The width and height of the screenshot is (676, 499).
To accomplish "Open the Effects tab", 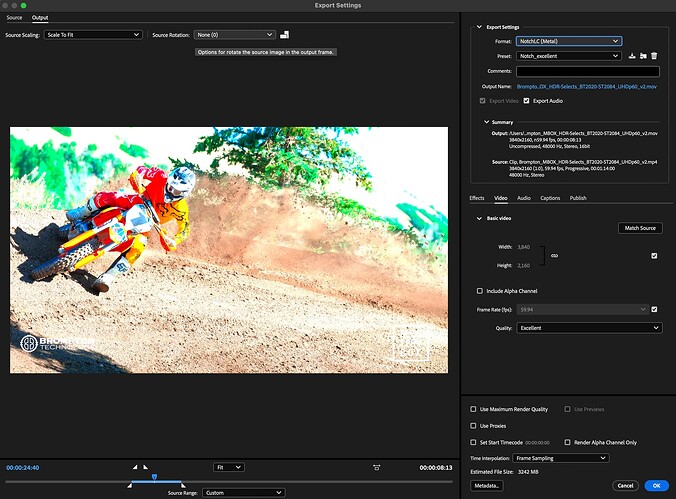I will [x=477, y=198].
